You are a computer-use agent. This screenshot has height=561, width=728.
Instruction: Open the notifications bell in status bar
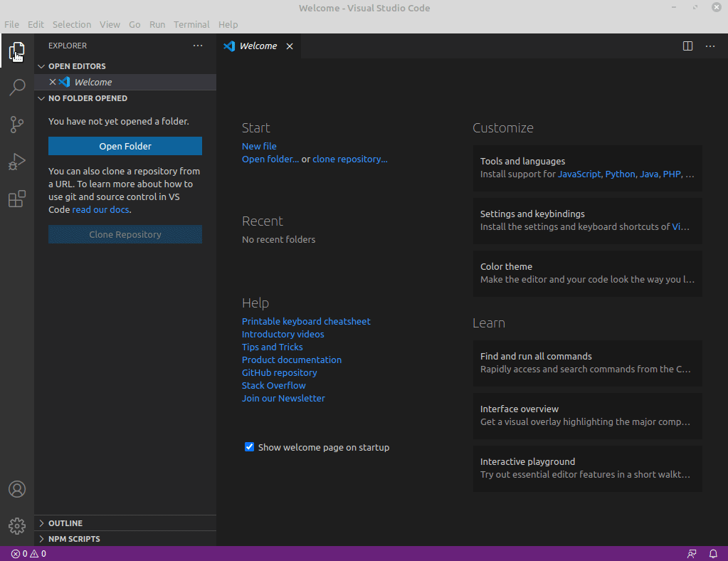[x=713, y=554]
